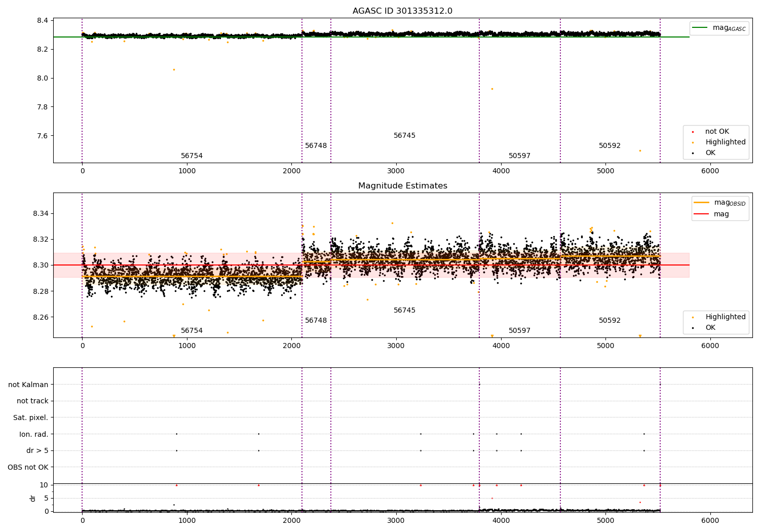
Task: Click the 'Sat. pixel.' row label
Action: 31,418
